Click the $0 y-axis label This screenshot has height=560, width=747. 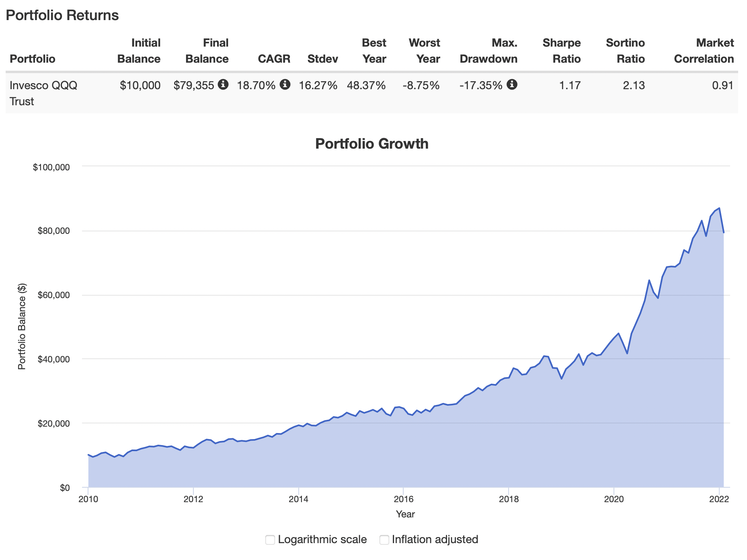coord(65,488)
